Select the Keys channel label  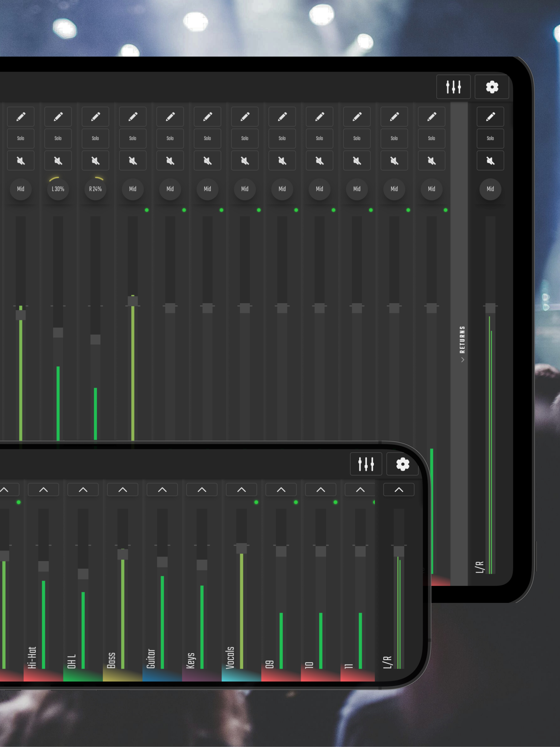point(191,660)
